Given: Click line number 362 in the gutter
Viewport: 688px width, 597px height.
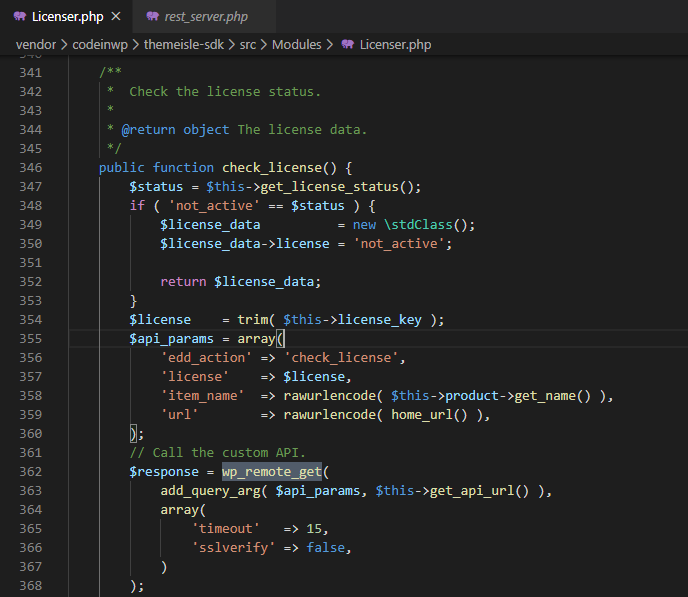Looking at the screenshot, I should (x=31, y=472).
